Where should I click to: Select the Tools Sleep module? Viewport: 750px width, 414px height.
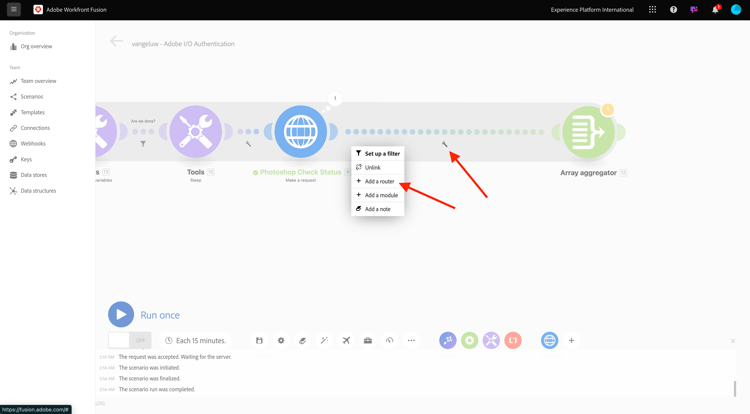coord(196,131)
